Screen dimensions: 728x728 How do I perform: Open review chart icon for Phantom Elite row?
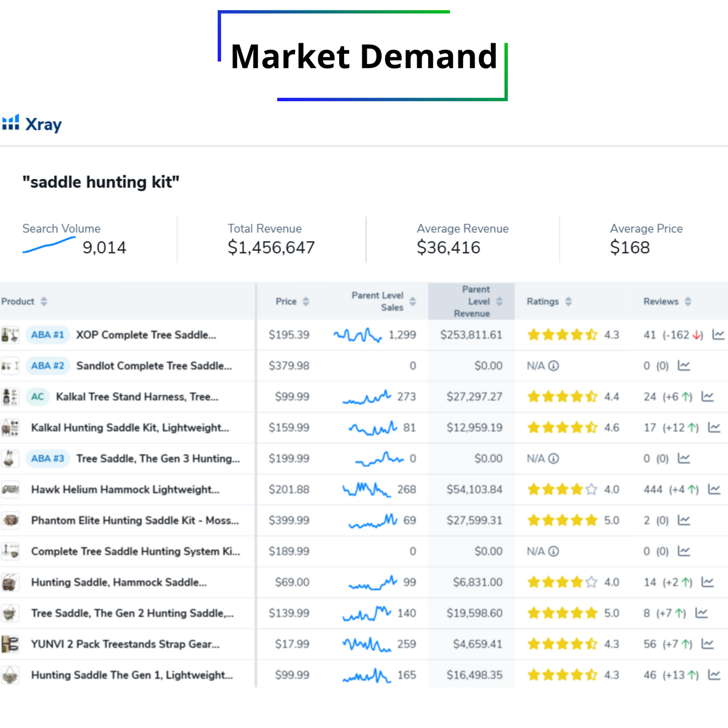684,520
